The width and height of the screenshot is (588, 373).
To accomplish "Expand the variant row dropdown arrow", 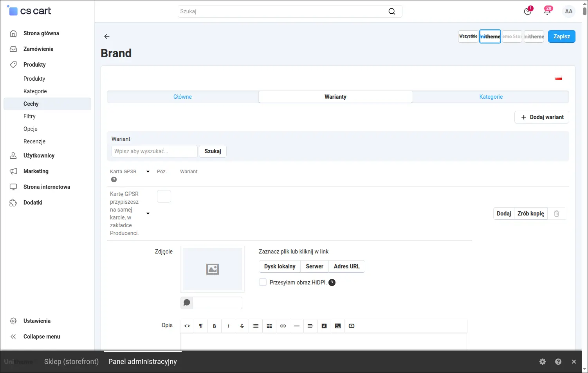I will [148, 214].
